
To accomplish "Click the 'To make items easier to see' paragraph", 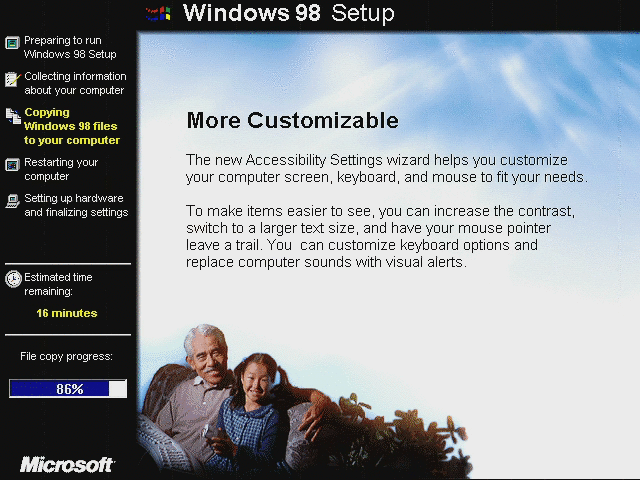I will tap(380, 236).
